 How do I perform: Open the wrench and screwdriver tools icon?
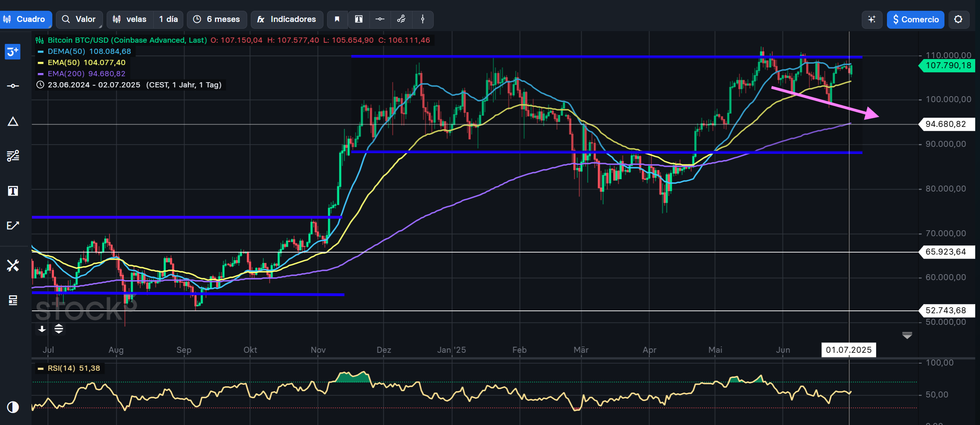click(13, 265)
